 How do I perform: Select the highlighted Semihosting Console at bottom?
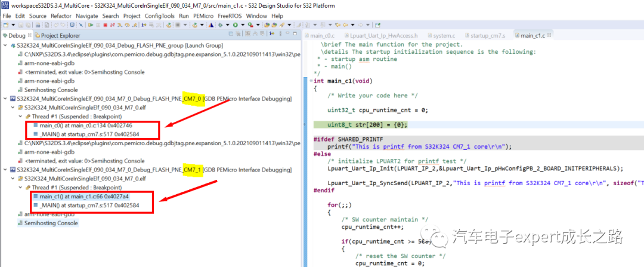tap(48, 223)
